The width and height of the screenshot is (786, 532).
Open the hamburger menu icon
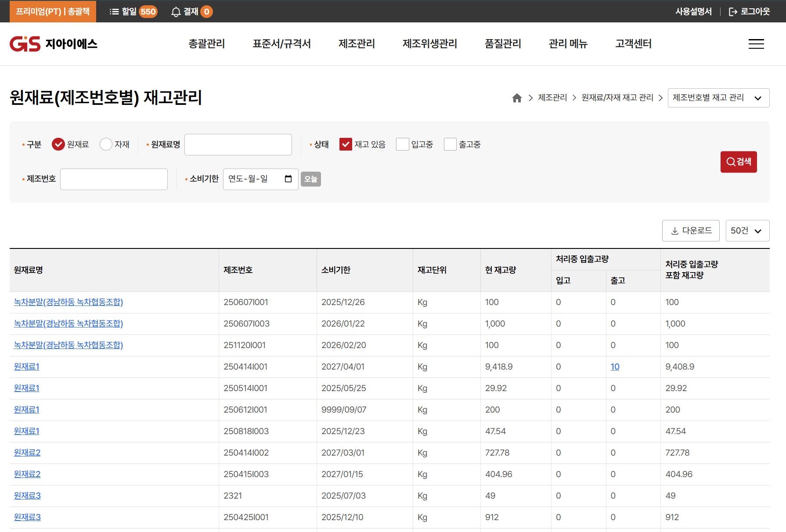pyautogui.click(x=756, y=44)
